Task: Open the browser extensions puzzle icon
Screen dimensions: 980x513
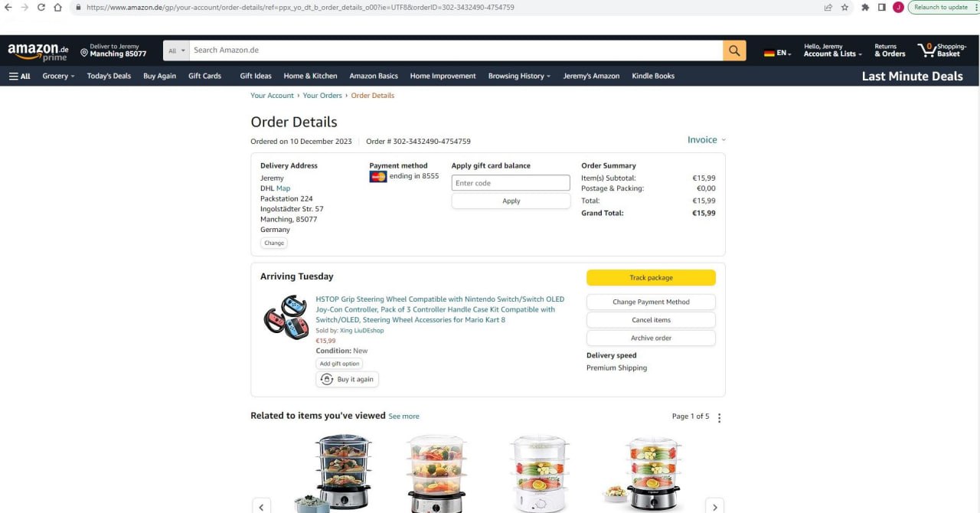Action: [x=865, y=7]
